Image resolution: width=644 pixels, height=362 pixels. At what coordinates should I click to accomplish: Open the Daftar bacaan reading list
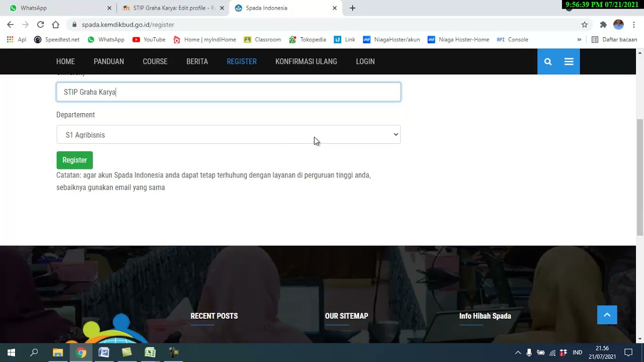(614, 39)
